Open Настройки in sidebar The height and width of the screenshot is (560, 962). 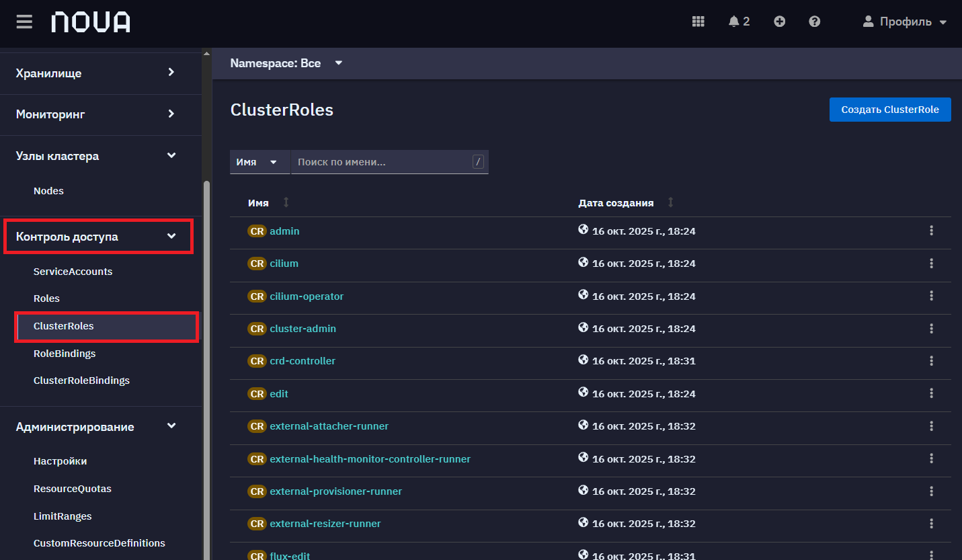pos(60,461)
